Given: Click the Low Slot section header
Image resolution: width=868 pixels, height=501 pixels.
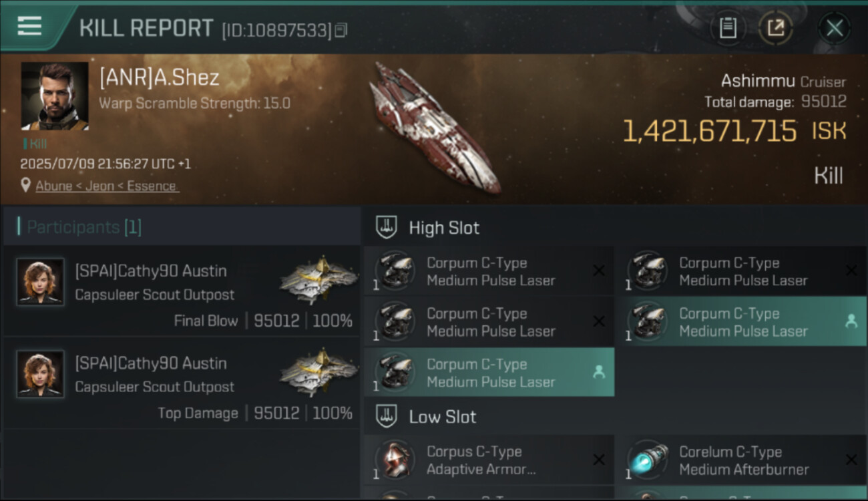Looking at the screenshot, I should tap(442, 417).
